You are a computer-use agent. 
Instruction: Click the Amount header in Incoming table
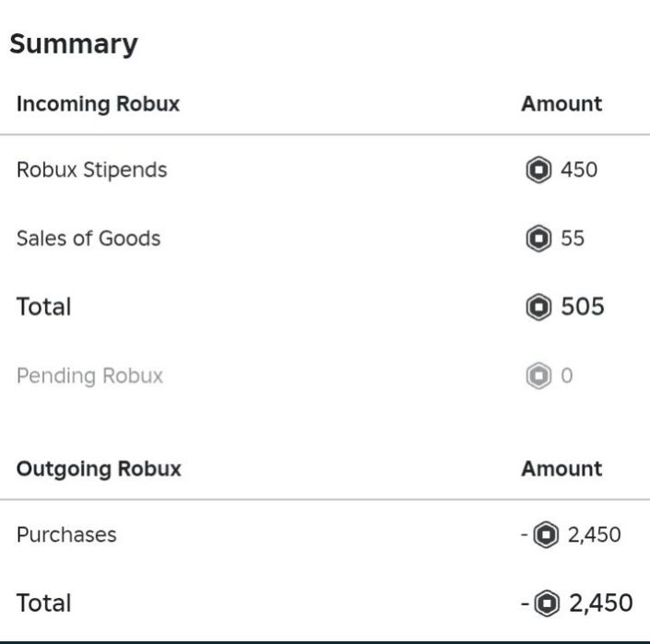tap(561, 103)
